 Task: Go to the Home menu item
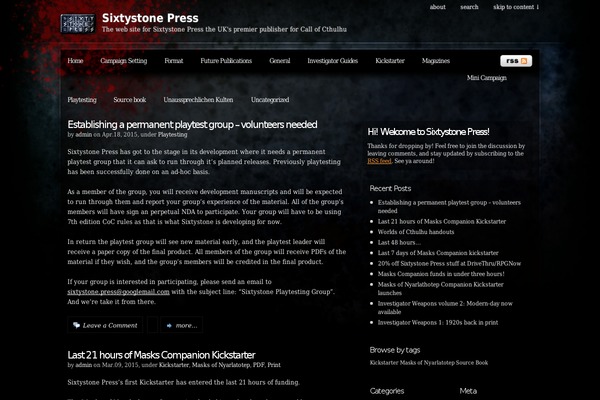75,61
